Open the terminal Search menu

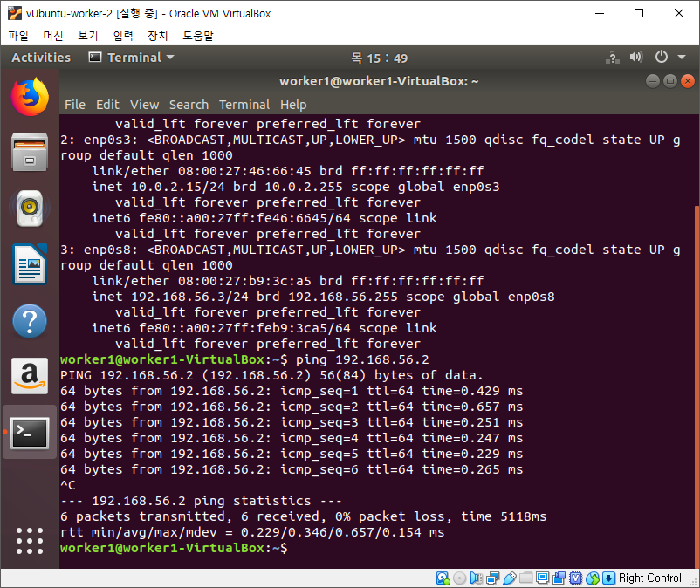click(x=189, y=105)
